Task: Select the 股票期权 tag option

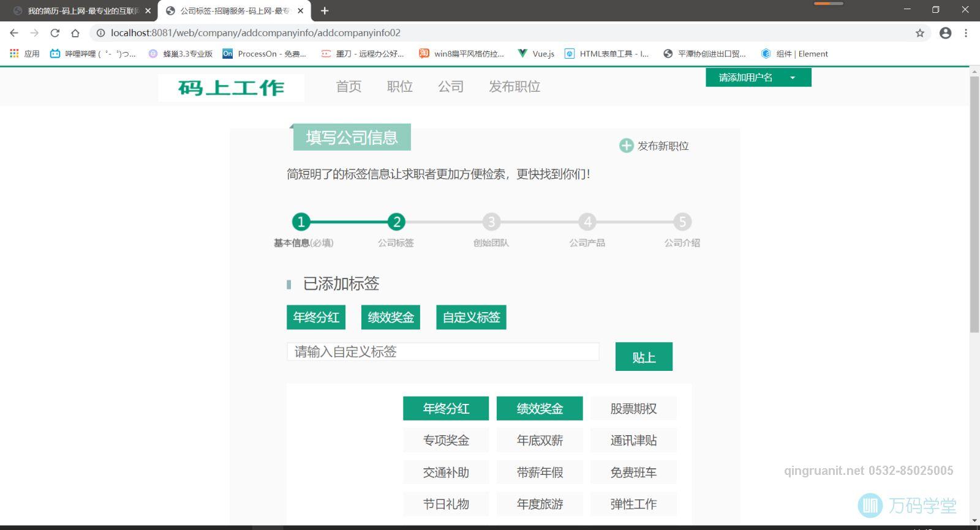Action: [633, 409]
